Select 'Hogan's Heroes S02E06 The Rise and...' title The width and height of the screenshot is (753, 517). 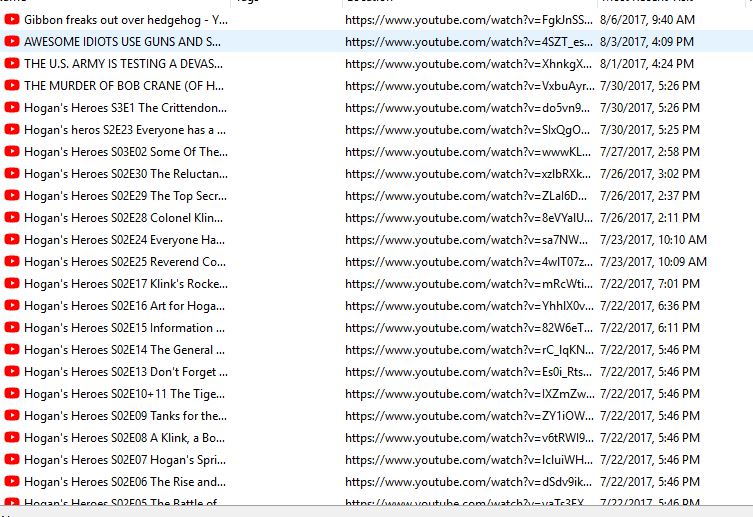coord(125,482)
